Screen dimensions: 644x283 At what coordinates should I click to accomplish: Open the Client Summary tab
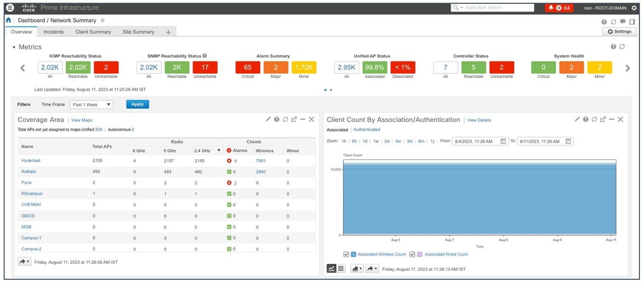click(x=93, y=32)
